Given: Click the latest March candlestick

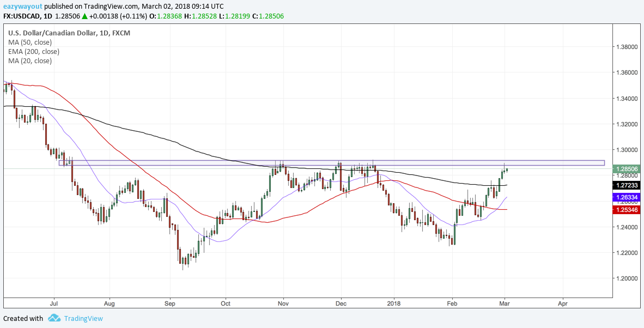Looking at the screenshot, I should (x=507, y=169).
